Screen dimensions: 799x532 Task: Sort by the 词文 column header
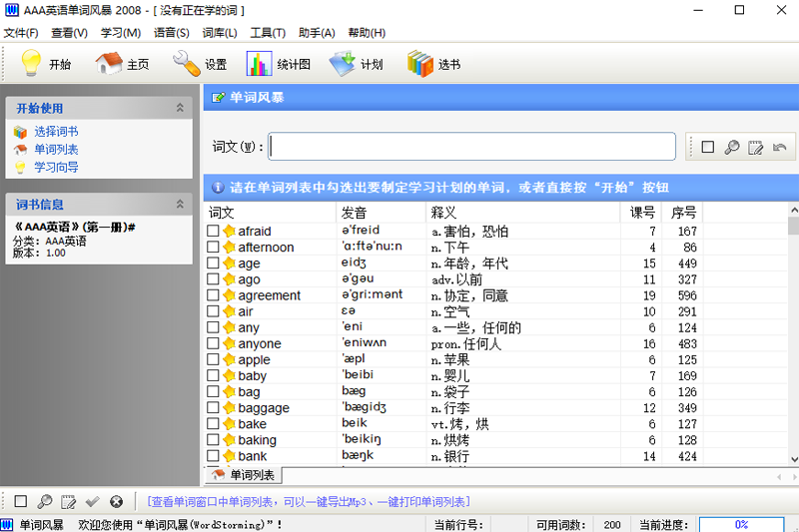click(x=270, y=213)
